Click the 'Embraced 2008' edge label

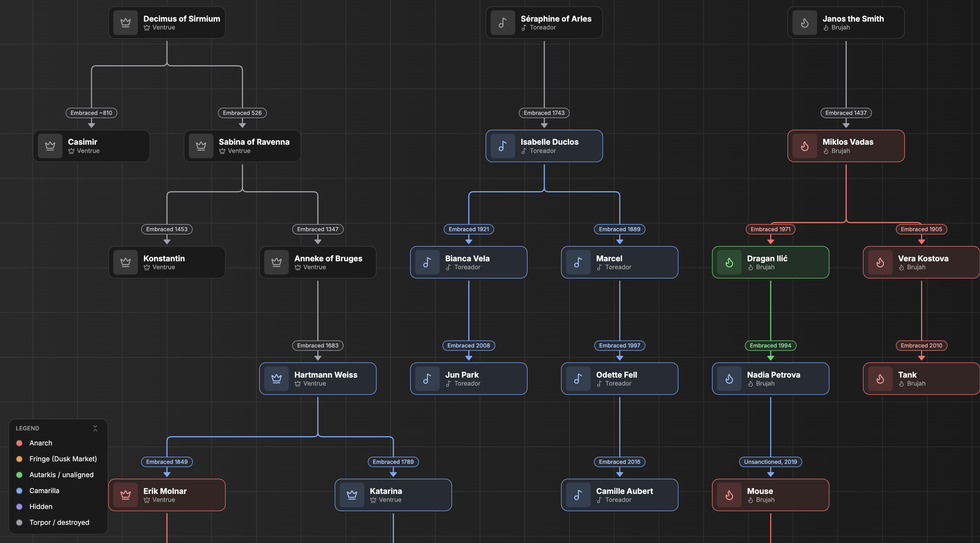[x=469, y=346]
